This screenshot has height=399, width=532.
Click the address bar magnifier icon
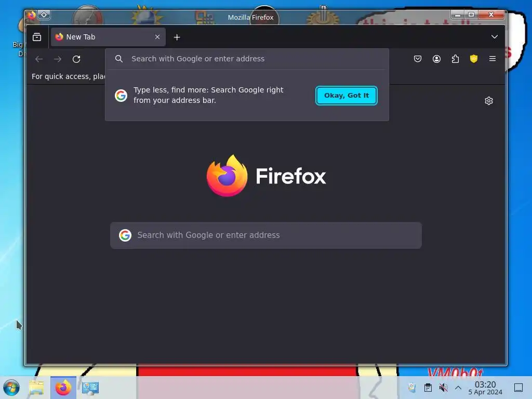119,59
